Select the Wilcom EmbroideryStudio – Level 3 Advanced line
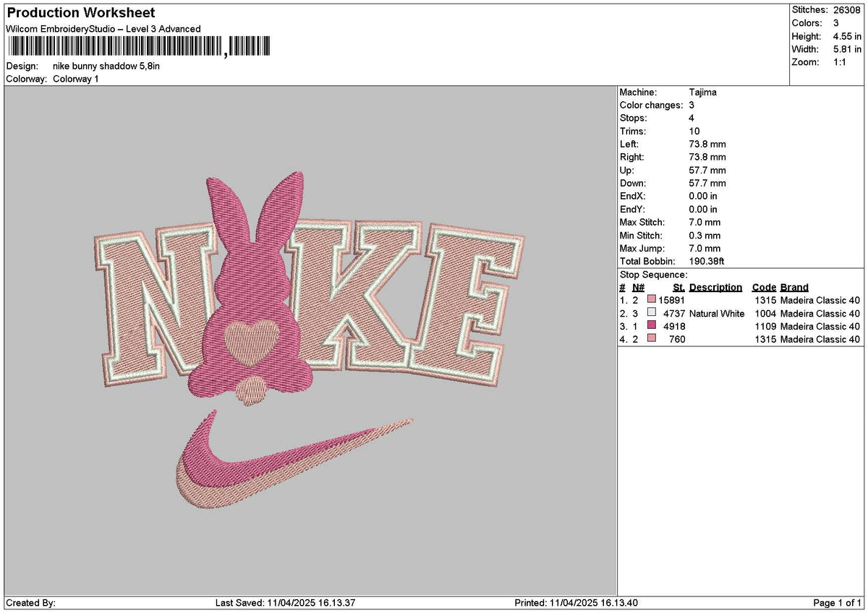Viewport: 868px width, 613px height. pyautogui.click(x=103, y=29)
